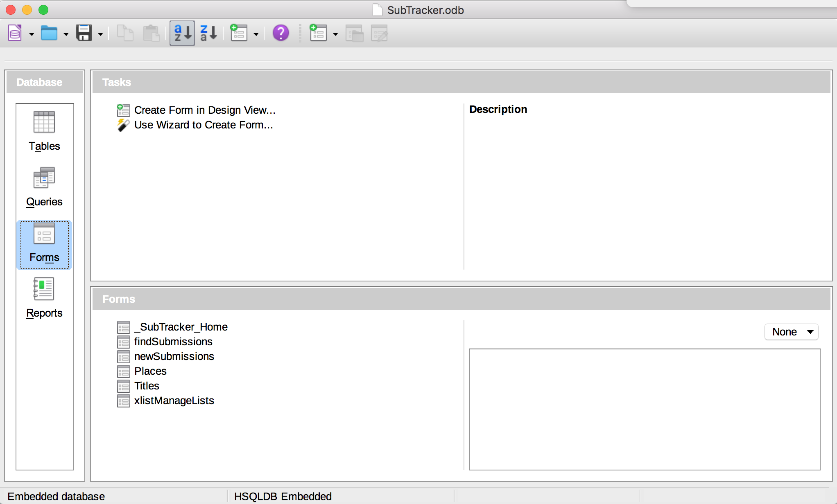Select the xlistManageLists form

(174, 400)
